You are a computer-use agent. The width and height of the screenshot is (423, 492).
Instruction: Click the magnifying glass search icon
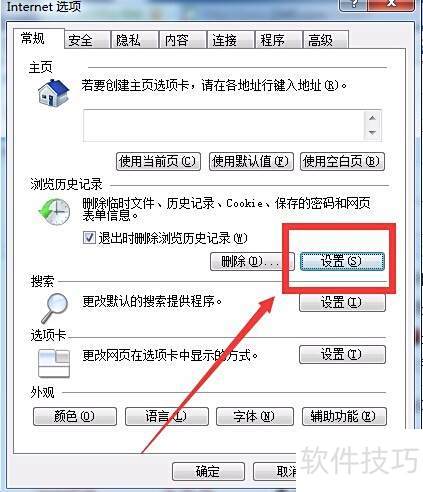pyautogui.click(x=55, y=308)
